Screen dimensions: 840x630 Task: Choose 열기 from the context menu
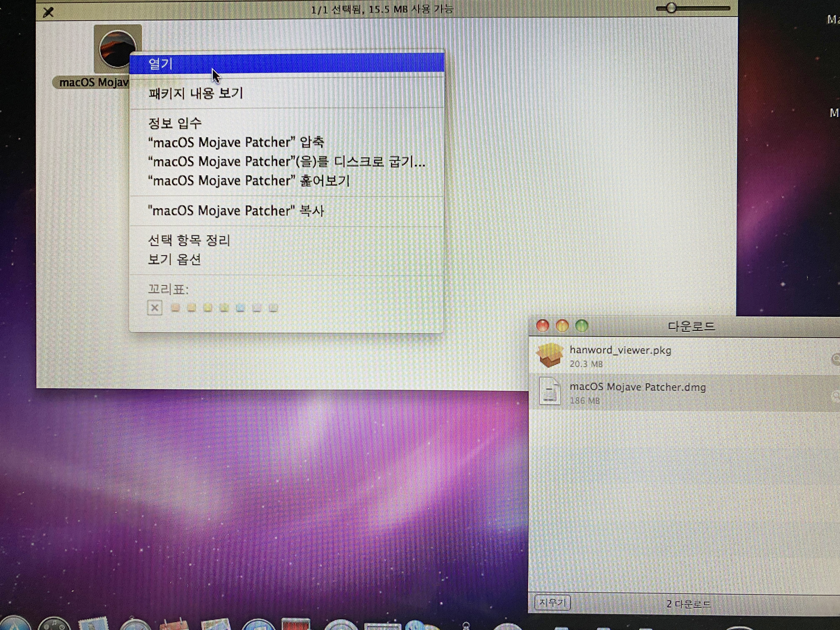pyautogui.click(x=160, y=63)
